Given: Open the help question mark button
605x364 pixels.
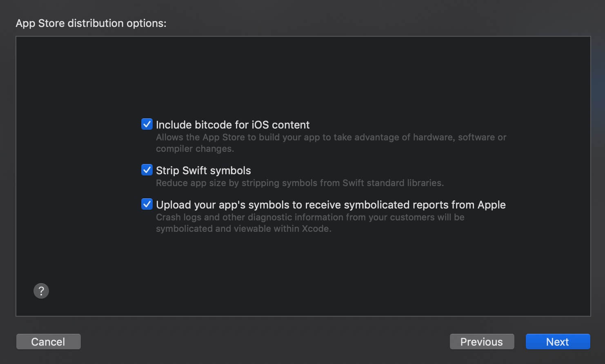Looking at the screenshot, I should point(41,291).
